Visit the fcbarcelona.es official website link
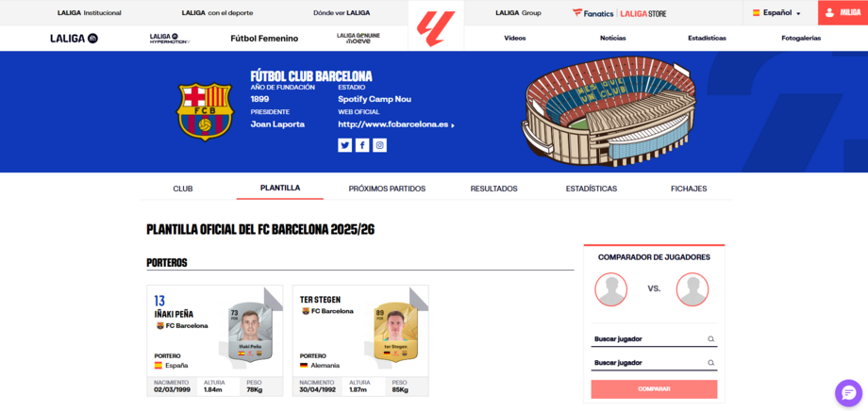The height and width of the screenshot is (411, 868). point(395,124)
